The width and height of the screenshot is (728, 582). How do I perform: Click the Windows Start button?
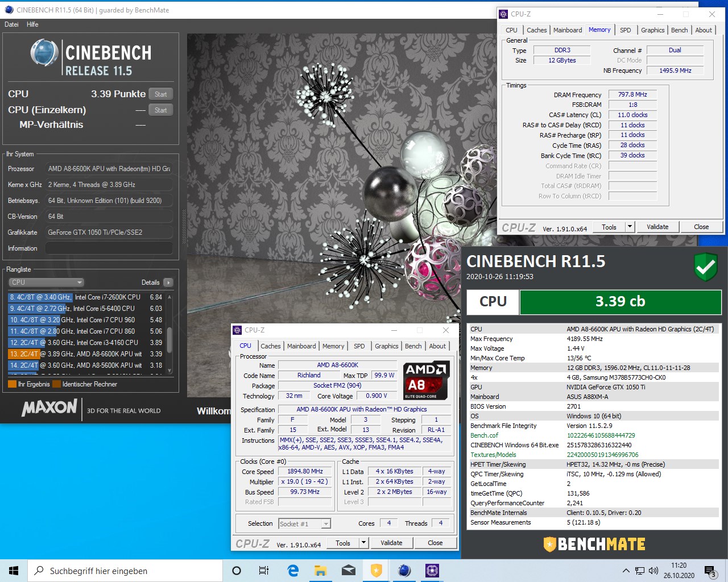(x=14, y=571)
